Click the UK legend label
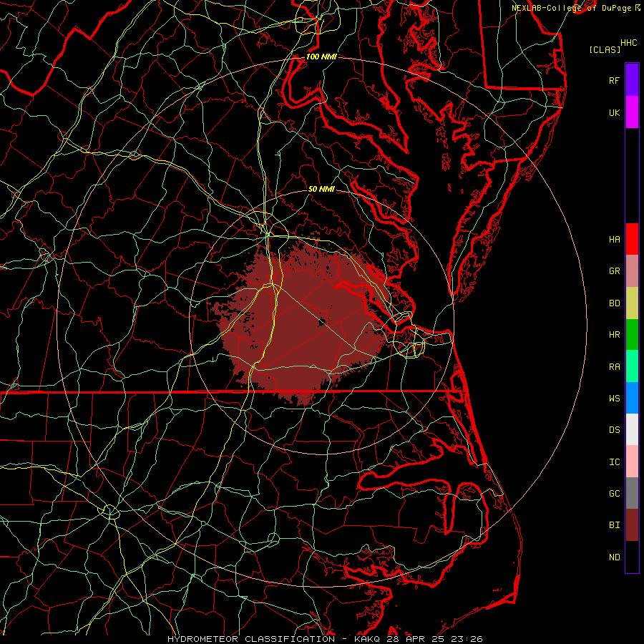 click(614, 112)
